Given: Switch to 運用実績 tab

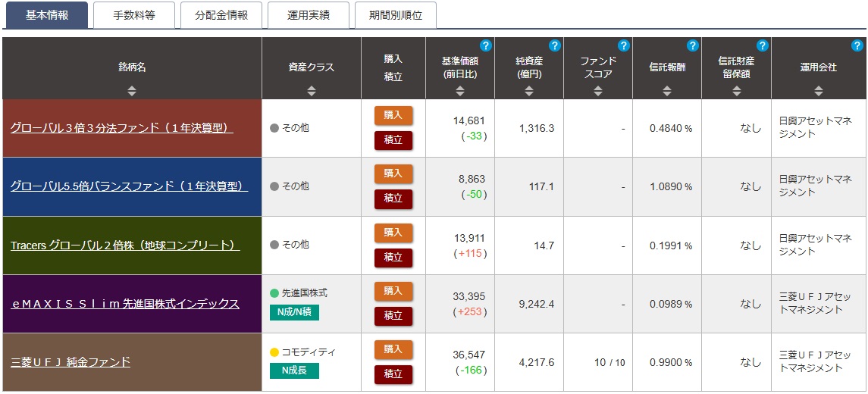Looking at the screenshot, I should tap(309, 15).
